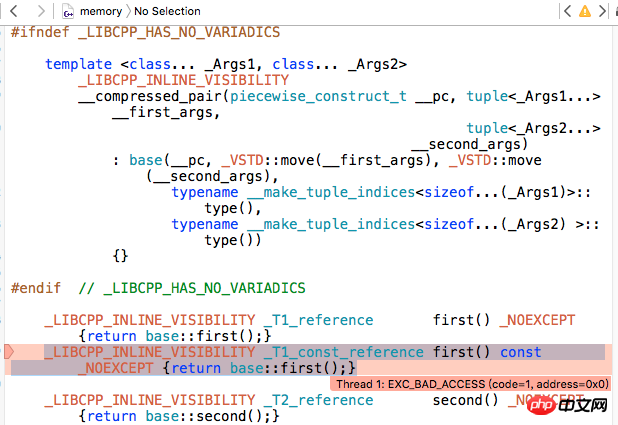
Task: Click the #ifndef _LIBCPP_HAS_NO_VARIADICS line
Action: [145, 32]
